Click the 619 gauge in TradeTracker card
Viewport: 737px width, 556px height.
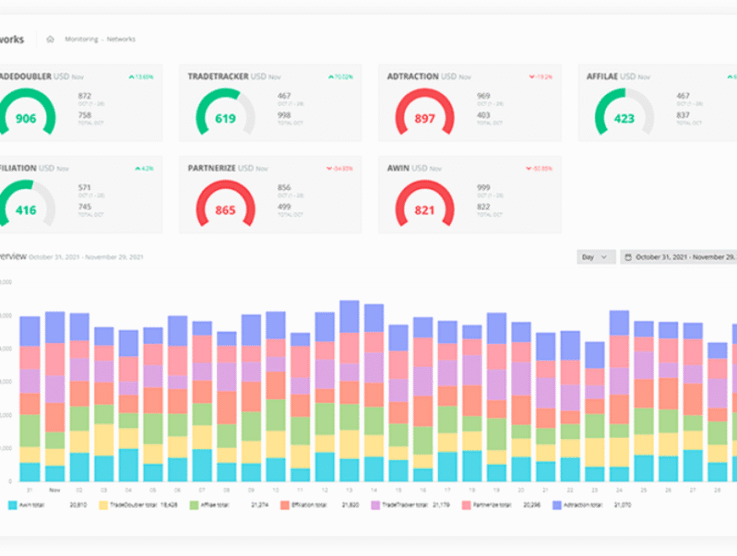226,113
